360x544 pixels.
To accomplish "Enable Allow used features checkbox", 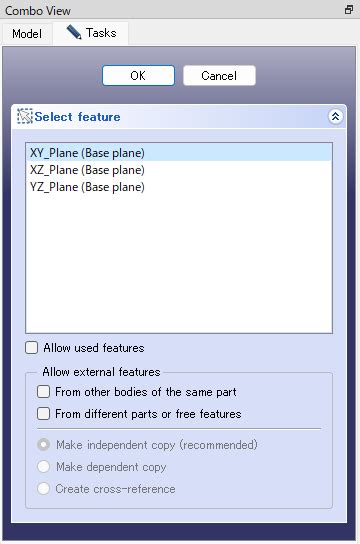I will pyautogui.click(x=32, y=348).
